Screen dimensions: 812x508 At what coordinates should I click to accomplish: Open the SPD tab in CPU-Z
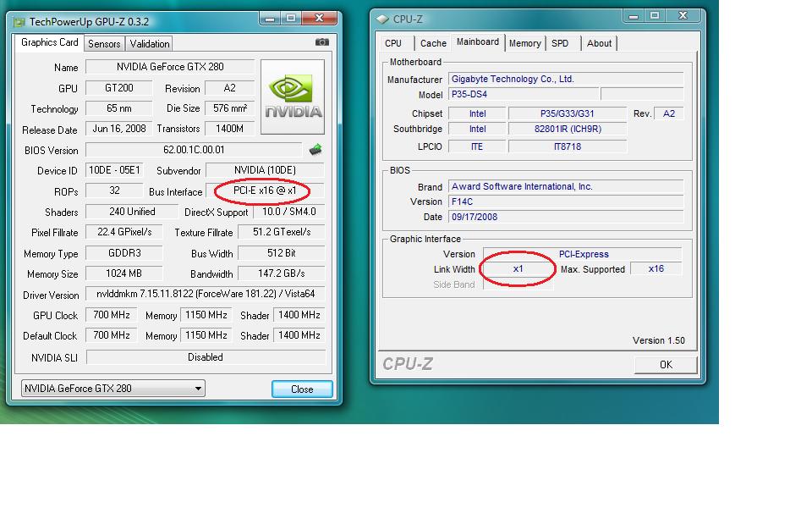(x=560, y=43)
